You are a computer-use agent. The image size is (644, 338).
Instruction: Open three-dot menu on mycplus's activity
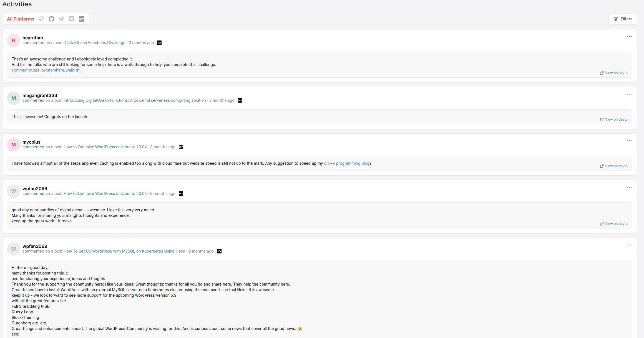click(x=629, y=141)
